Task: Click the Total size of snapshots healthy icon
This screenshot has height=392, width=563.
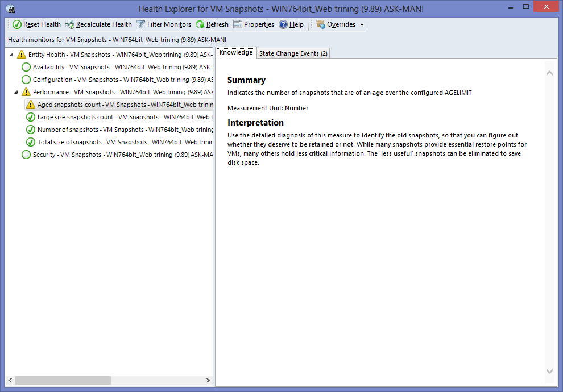Action: click(x=31, y=142)
